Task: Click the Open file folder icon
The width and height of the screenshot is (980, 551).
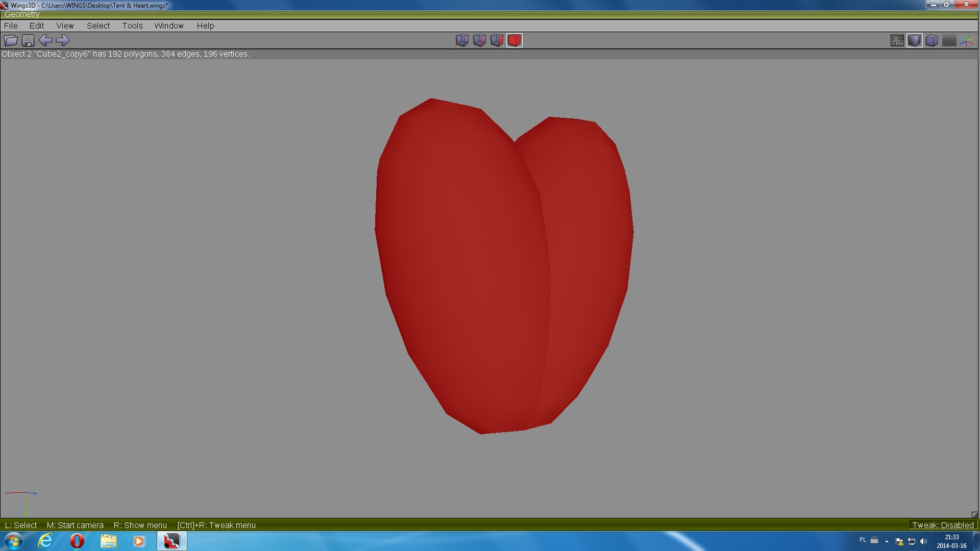Action: (11, 40)
